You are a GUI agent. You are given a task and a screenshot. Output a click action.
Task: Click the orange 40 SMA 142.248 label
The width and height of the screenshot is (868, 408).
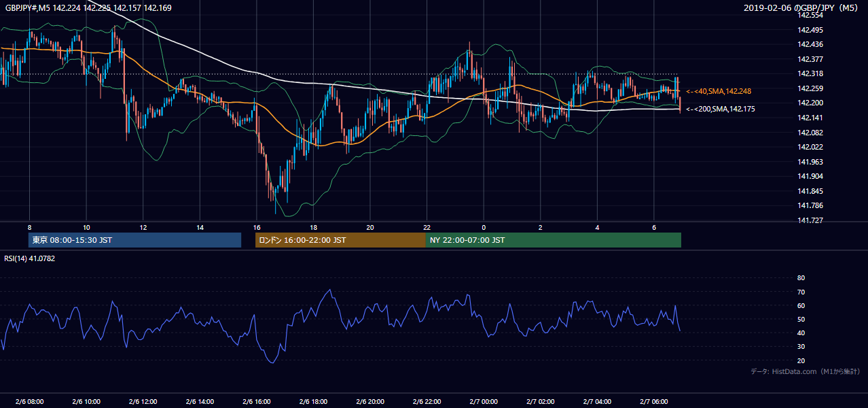[x=719, y=91]
